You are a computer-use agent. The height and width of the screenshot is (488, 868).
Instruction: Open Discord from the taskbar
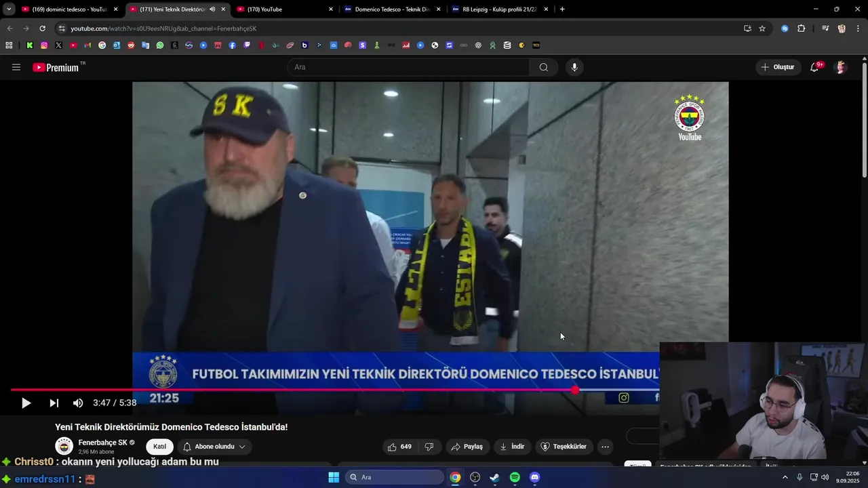(x=534, y=477)
